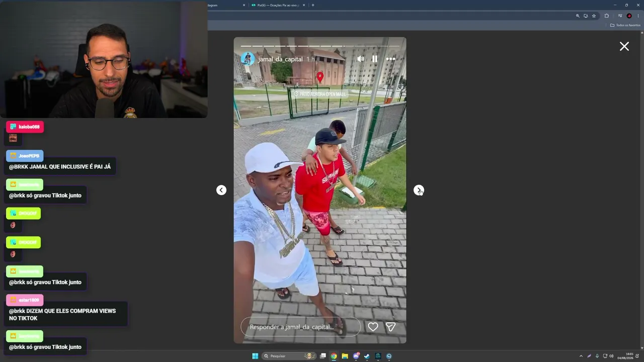Open the browser extensions puzzle icon
This screenshot has height=362, width=644.
point(606,16)
